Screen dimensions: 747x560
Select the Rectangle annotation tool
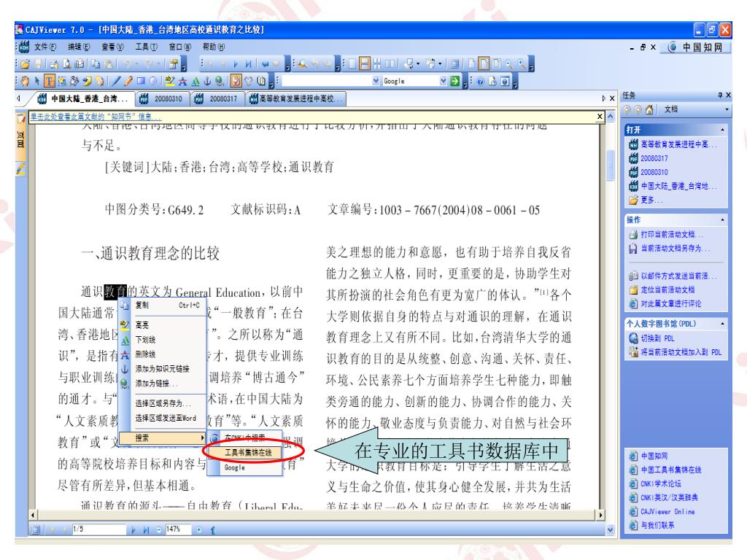[x=141, y=81]
